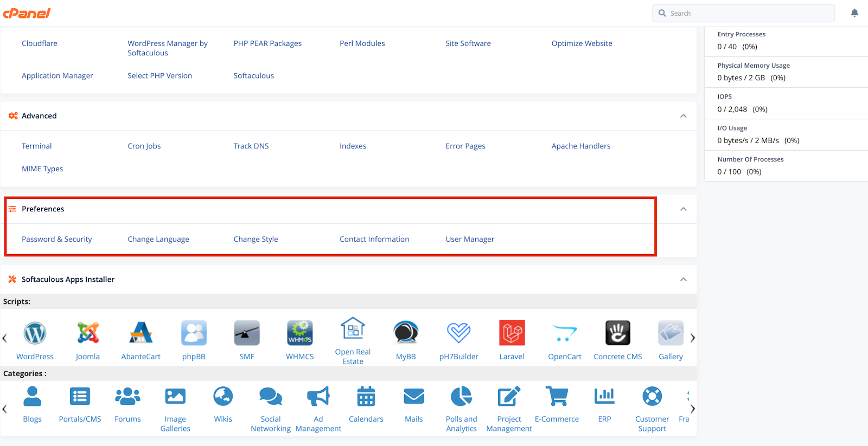Collapse the Advanced section
This screenshot has width=868, height=446.
click(684, 116)
